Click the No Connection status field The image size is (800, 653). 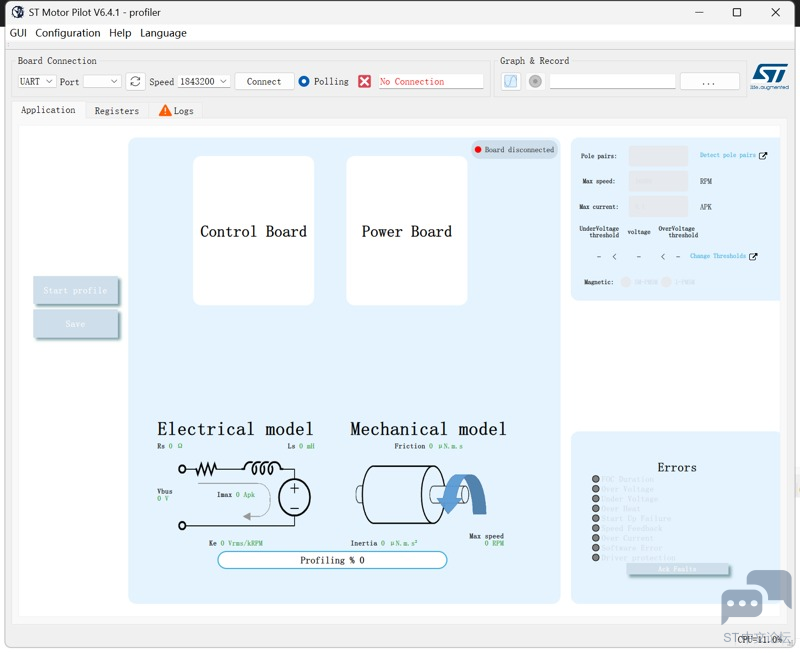tap(431, 81)
